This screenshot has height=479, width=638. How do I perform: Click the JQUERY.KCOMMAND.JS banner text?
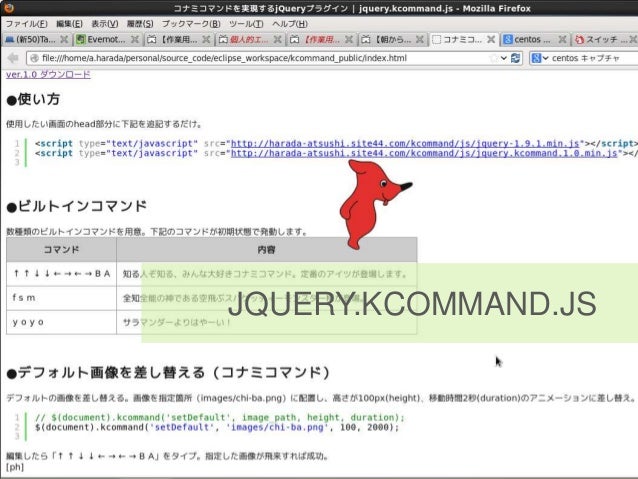pyautogui.click(x=412, y=303)
